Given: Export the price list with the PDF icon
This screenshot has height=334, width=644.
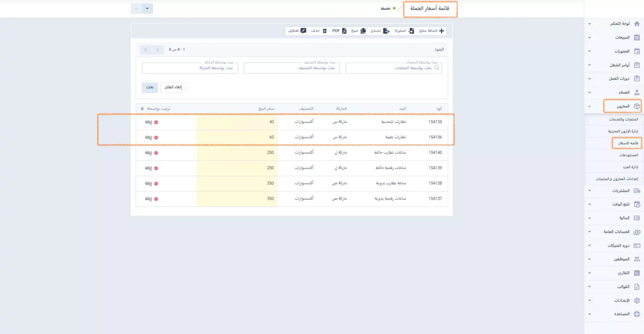Looking at the screenshot, I should point(344,31).
